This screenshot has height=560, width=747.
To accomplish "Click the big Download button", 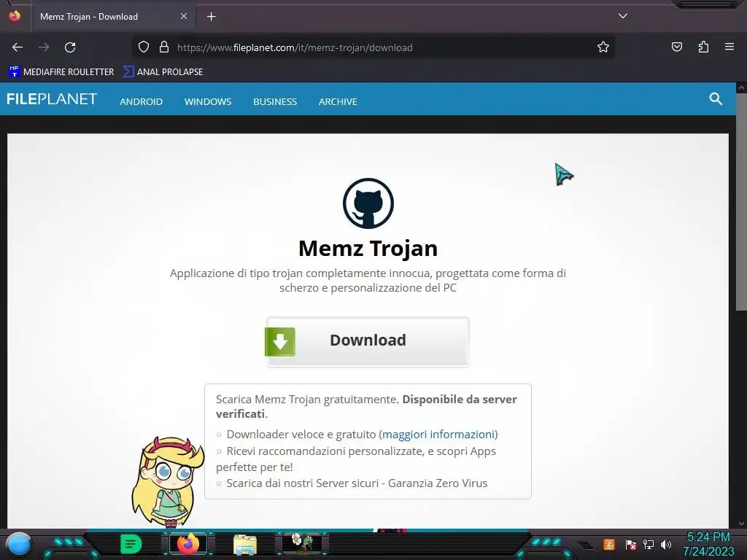I will [368, 341].
